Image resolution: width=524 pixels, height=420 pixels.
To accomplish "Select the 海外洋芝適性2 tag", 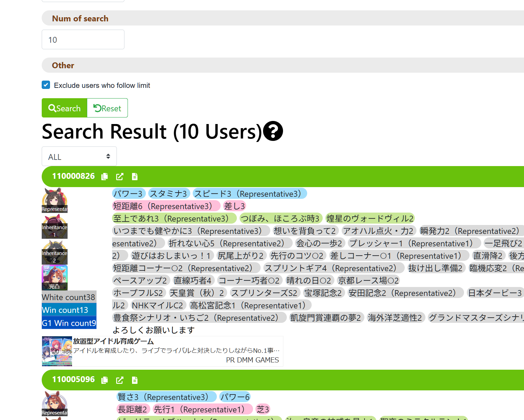I will tap(395, 318).
